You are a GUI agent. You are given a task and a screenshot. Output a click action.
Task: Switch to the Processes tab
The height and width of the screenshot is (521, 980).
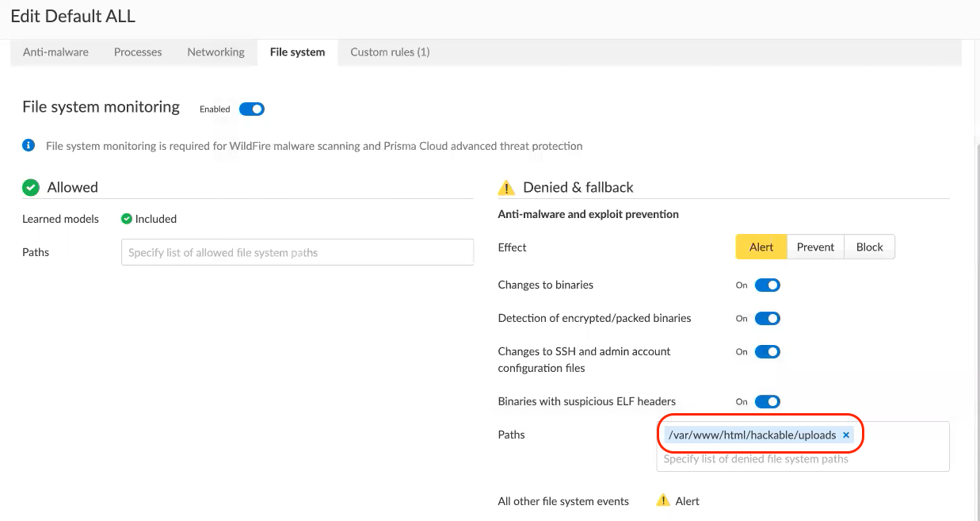pyautogui.click(x=138, y=52)
